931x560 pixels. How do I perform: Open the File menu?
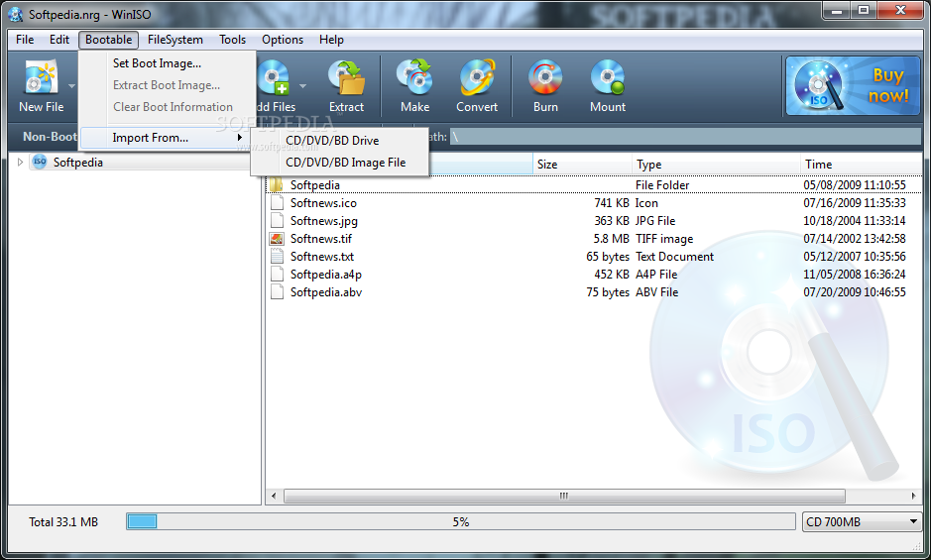tap(25, 40)
